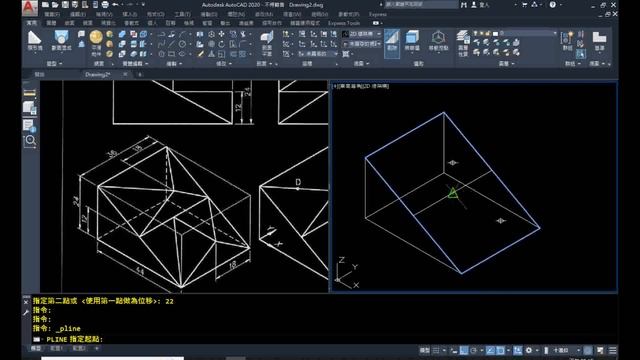640x360 pixels.
Task: Open the 未儲存的視圖 view dropdown
Action: coord(362,44)
